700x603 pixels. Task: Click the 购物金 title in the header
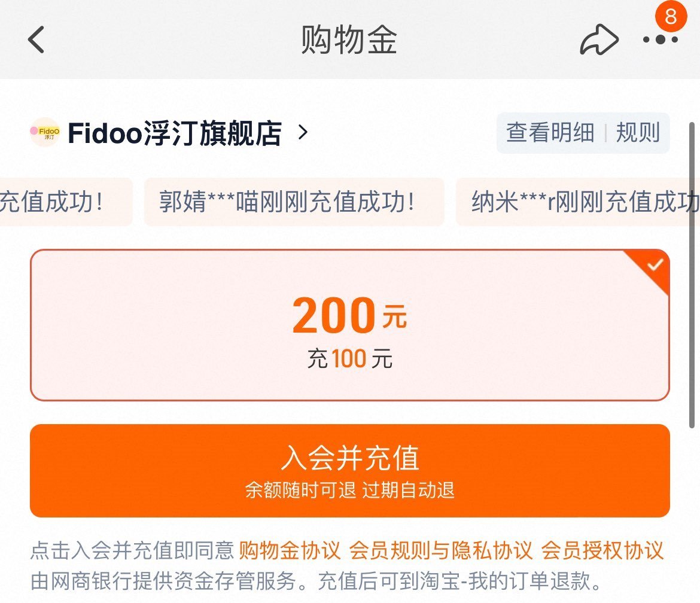(349, 39)
